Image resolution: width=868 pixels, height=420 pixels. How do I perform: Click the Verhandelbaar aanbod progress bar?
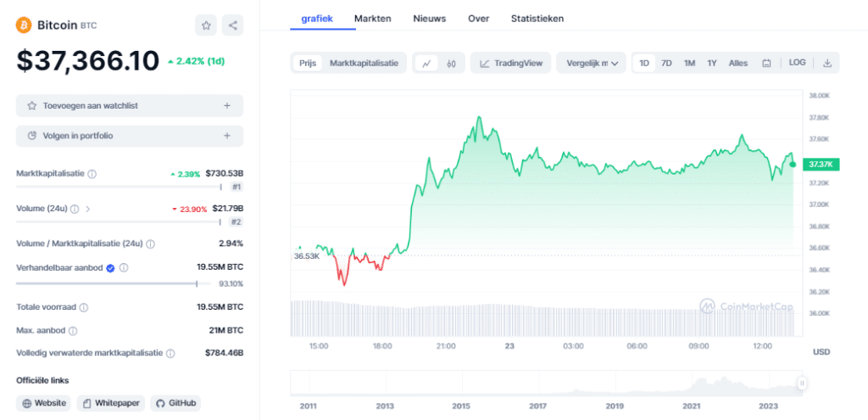click(113, 283)
